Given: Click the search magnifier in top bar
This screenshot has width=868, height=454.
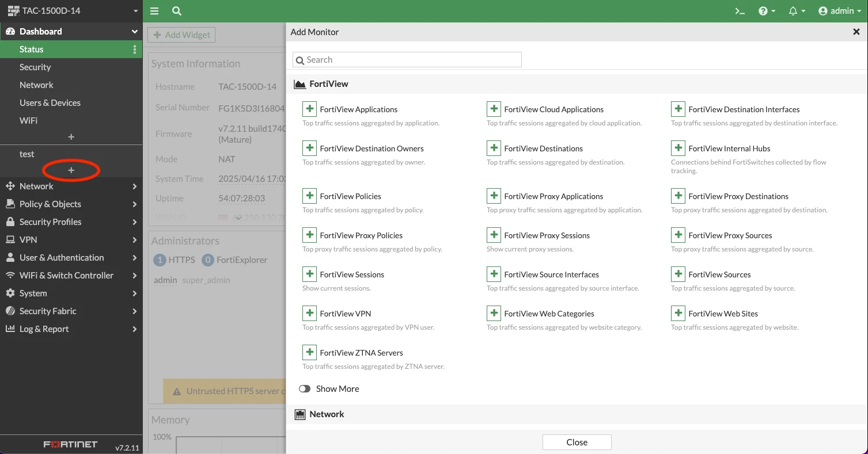Looking at the screenshot, I should [177, 11].
